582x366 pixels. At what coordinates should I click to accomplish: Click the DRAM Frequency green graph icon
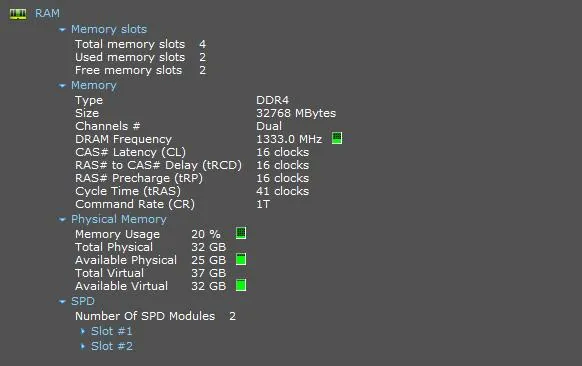point(337,138)
